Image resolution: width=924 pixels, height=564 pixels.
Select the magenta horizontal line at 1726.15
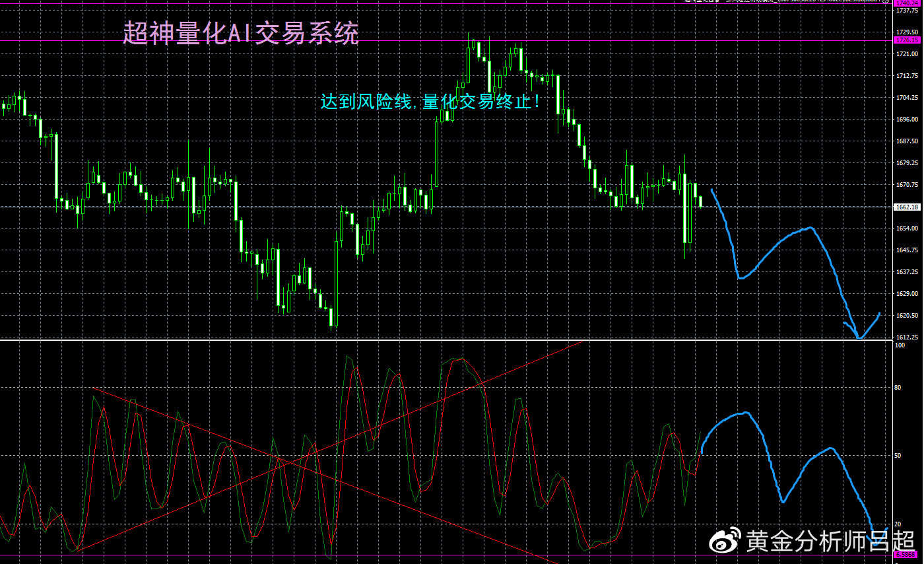[x=446, y=40]
